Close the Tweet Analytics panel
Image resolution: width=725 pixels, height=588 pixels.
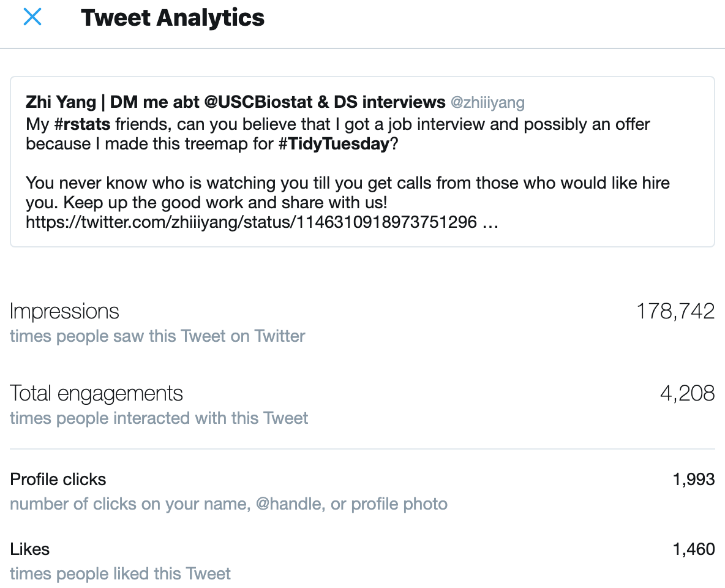tap(32, 17)
